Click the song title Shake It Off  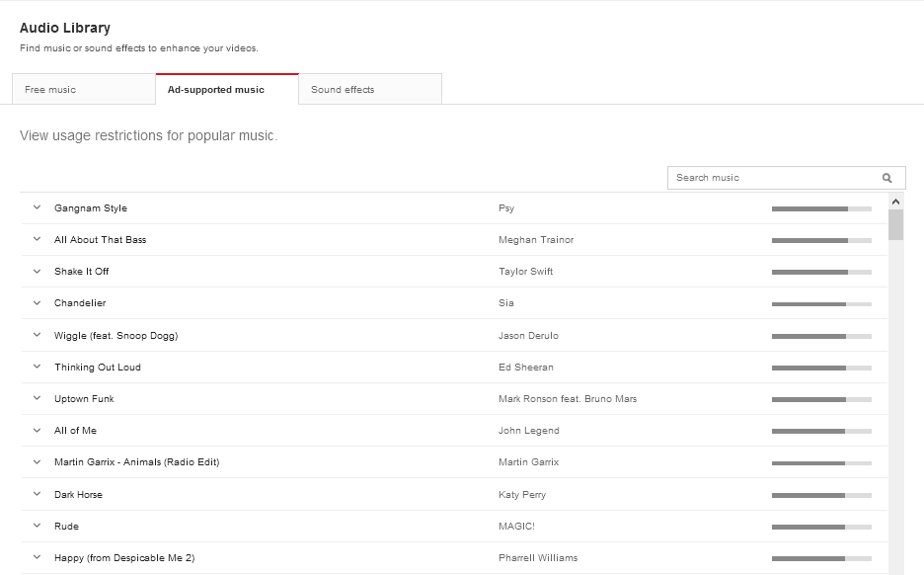[x=81, y=272]
